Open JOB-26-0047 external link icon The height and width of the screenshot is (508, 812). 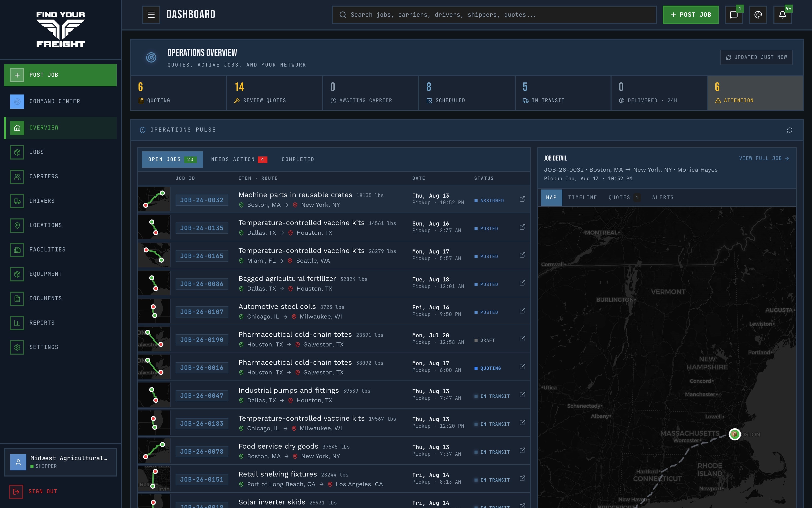522,394
